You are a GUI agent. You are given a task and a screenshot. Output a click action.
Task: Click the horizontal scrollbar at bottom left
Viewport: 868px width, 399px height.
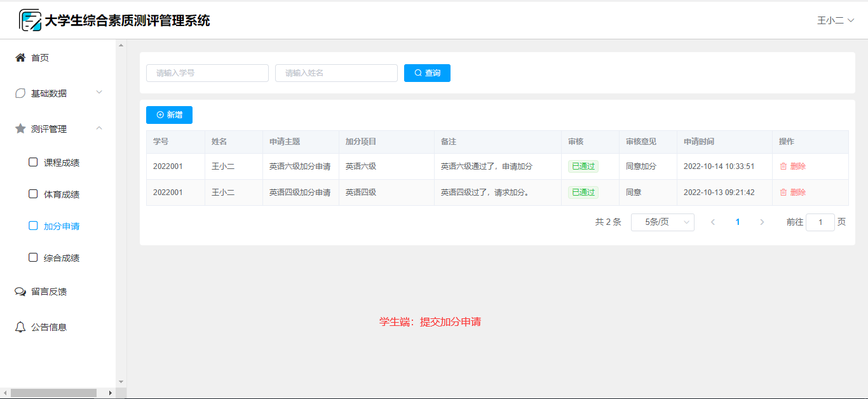click(x=53, y=393)
